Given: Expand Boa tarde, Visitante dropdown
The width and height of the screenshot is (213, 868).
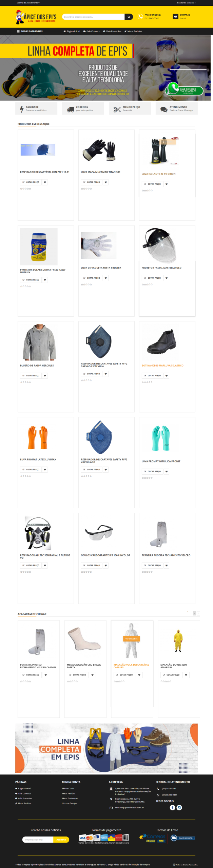Looking at the screenshot, I should 187,3.
